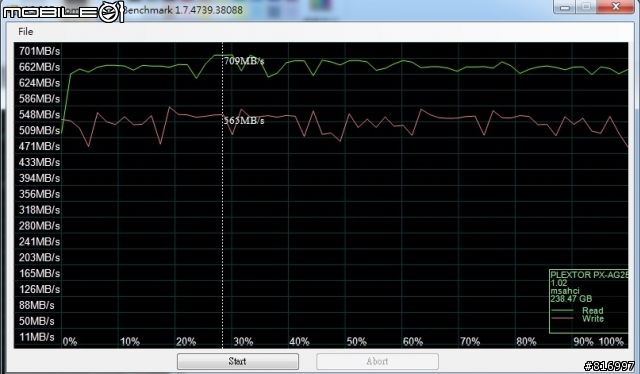Screen dimensions: 640x374
Task: Click the Abort button
Action: (377, 361)
